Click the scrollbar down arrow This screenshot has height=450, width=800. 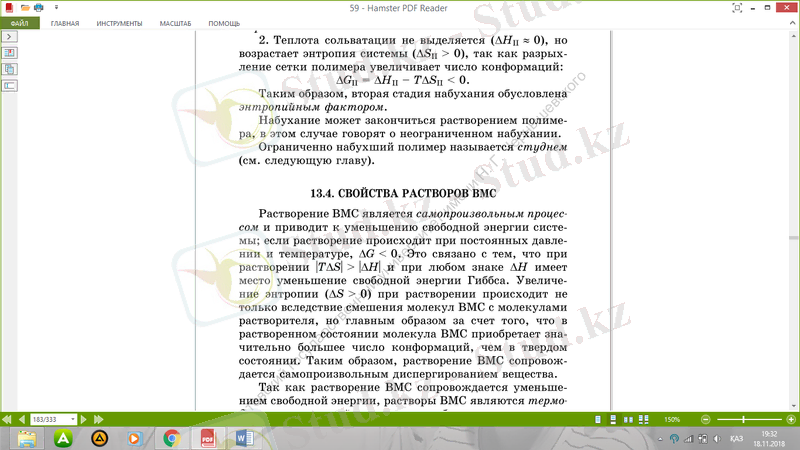793,406
